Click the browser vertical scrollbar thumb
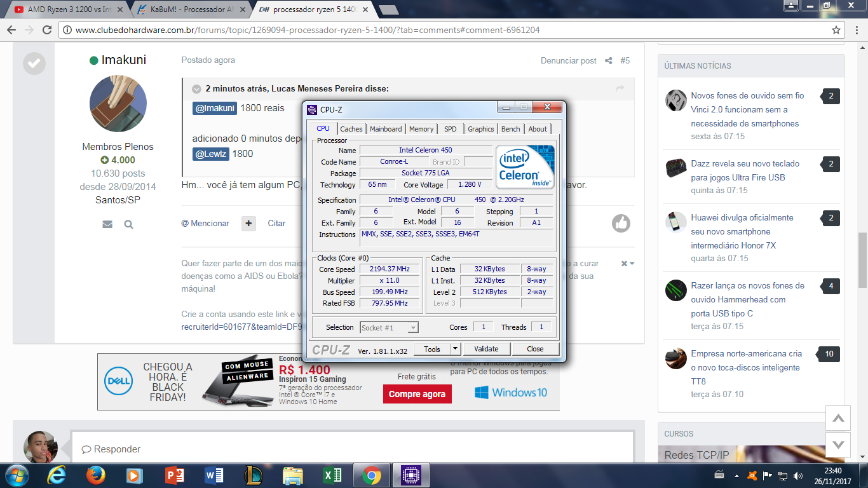This screenshot has height=488, width=868. point(863,260)
